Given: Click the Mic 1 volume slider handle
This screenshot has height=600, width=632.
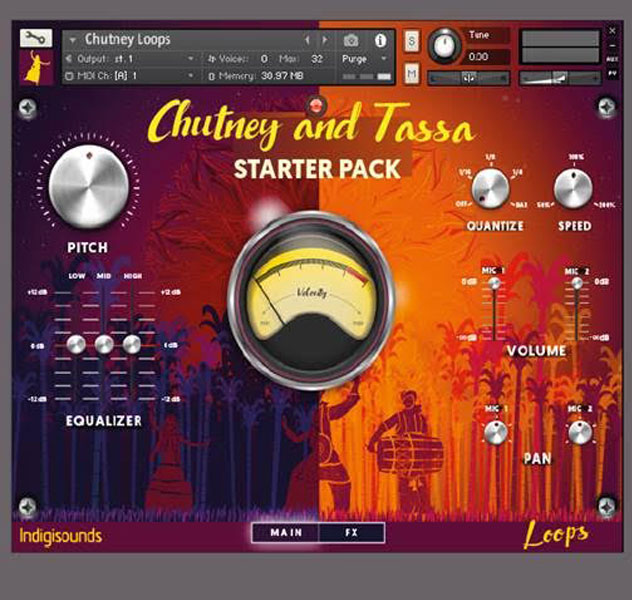Looking at the screenshot, I should tap(494, 285).
